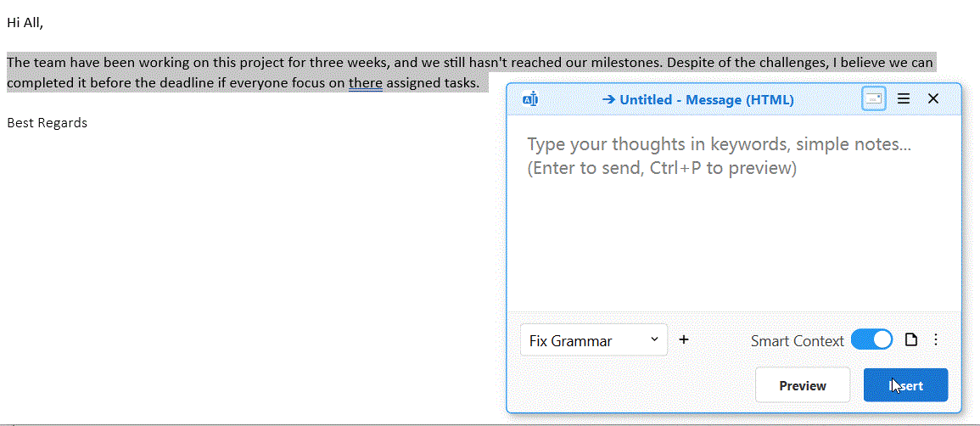Click the underlined word "there"
Viewport: 980px width, 426px height.
point(366,82)
